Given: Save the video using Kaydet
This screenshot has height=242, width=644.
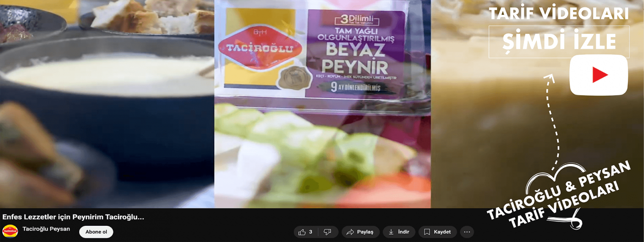Looking at the screenshot, I should click(x=437, y=232).
